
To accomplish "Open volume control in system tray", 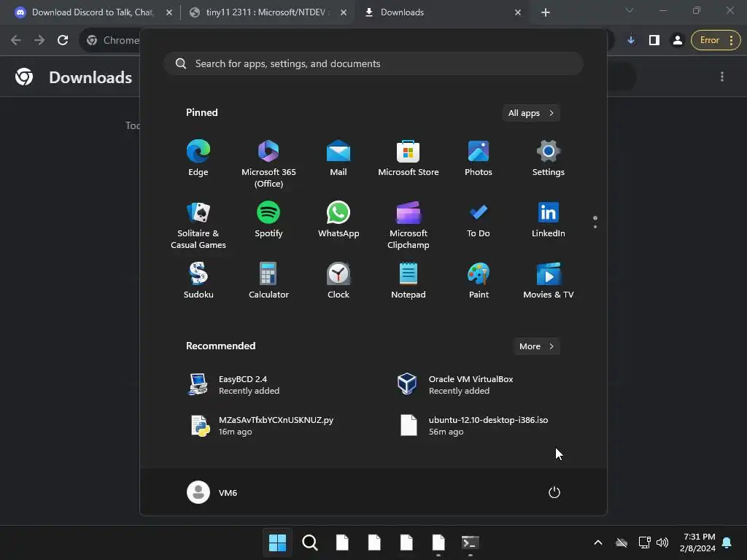I will tap(662, 542).
